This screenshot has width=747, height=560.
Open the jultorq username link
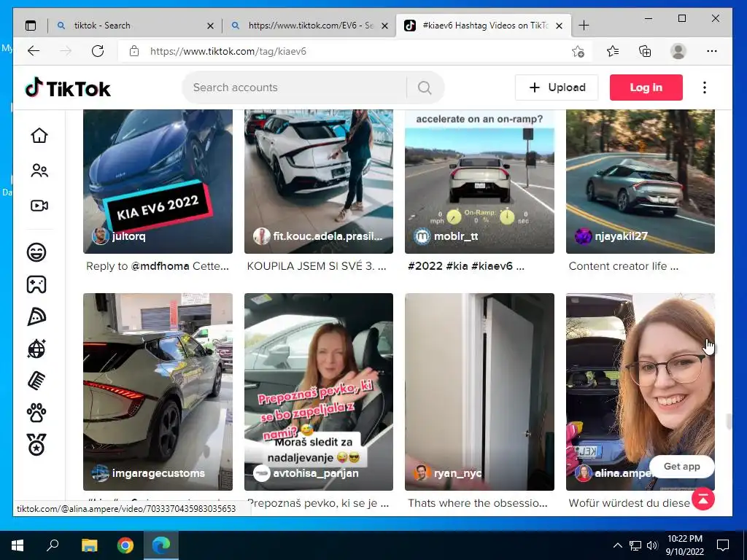[x=128, y=236]
